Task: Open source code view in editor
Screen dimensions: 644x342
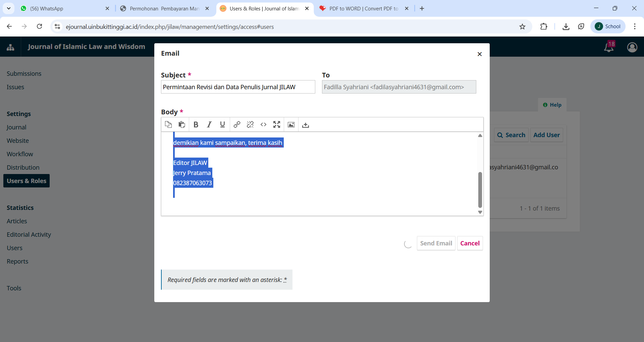Action: (x=264, y=125)
